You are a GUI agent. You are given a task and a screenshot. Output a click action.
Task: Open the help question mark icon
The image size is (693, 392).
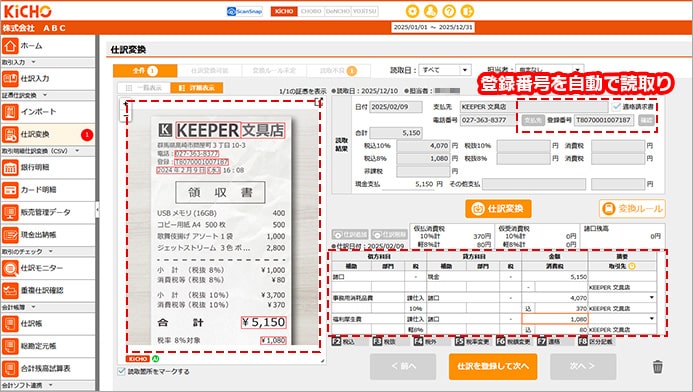point(449,11)
